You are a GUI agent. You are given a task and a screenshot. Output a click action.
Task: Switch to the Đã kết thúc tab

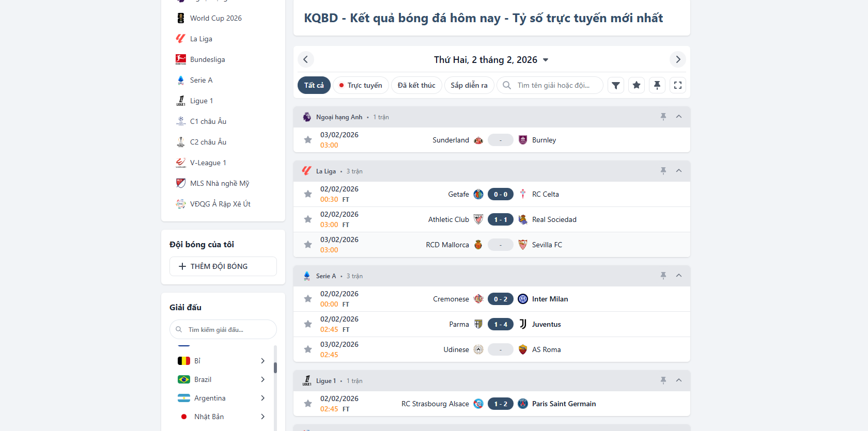click(x=416, y=85)
